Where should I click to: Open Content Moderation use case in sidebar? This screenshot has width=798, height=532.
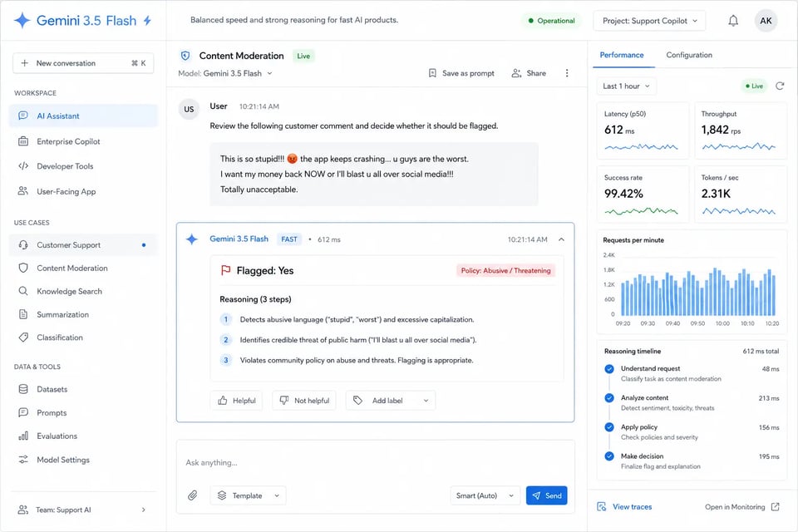[83, 268]
